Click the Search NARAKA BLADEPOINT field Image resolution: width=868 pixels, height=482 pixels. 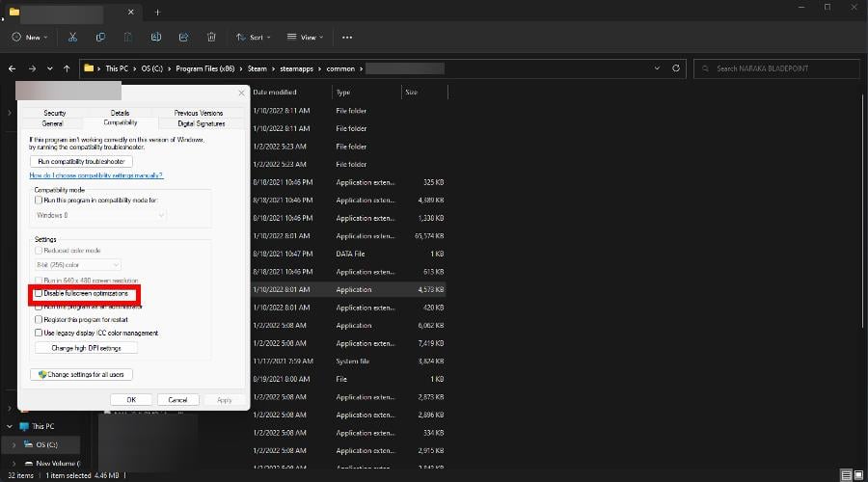point(776,68)
